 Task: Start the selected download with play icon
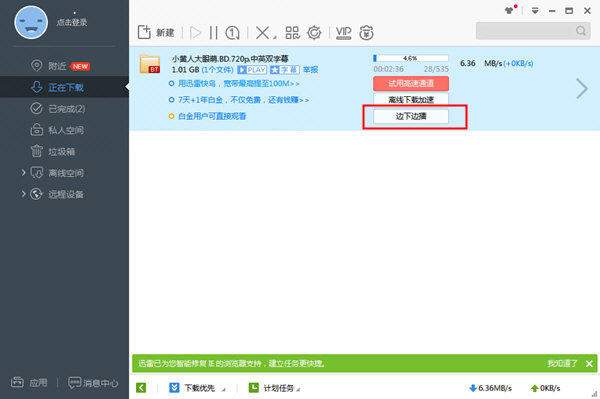[196, 33]
